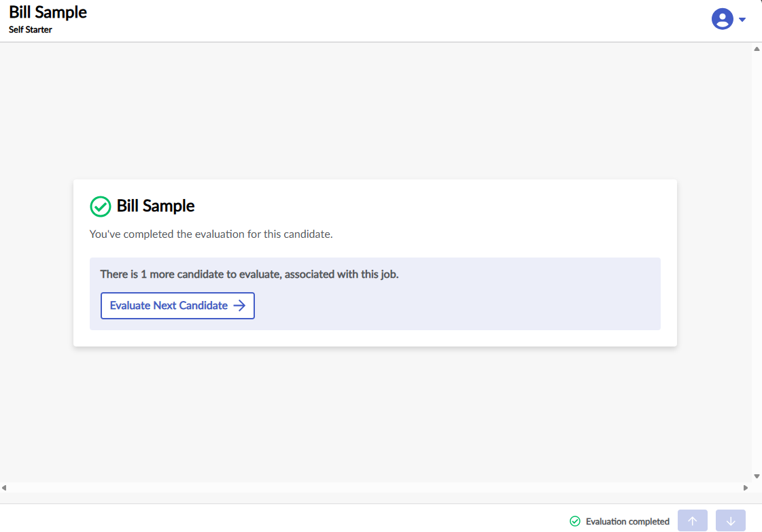
Task: Select the Evaluation completed status text
Action: point(627,522)
